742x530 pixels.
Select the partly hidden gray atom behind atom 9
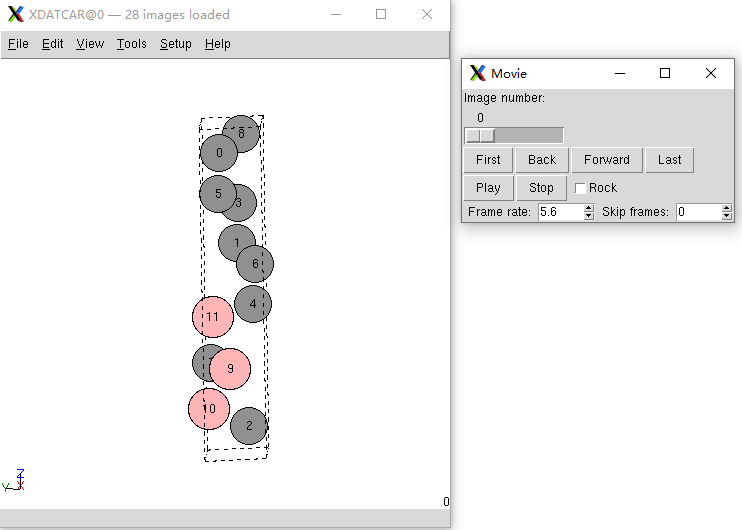click(201, 362)
